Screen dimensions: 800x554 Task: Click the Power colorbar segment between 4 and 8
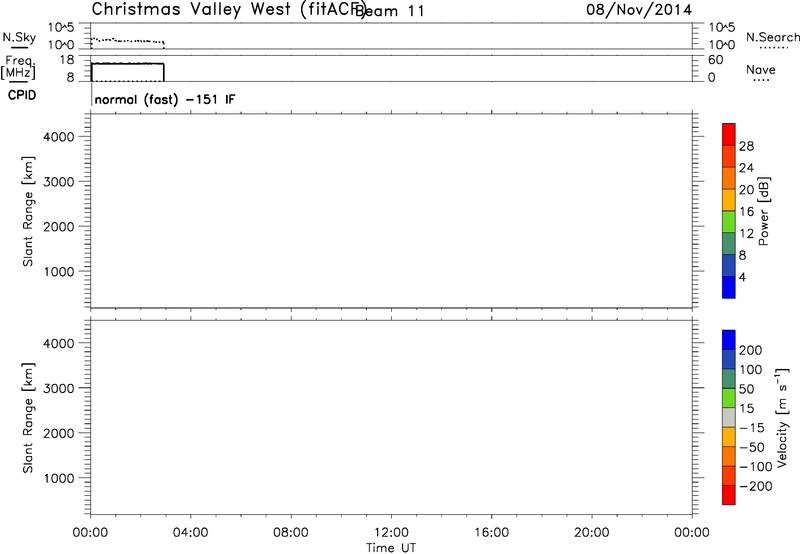(x=729, y=266)
